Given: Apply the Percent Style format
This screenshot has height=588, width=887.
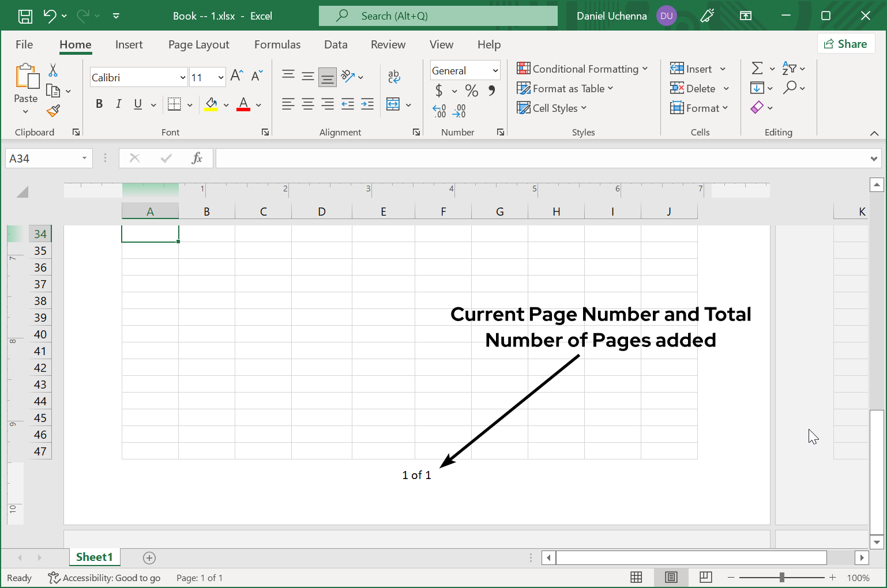Looking at the screenshot, I should tap(471, 91).
